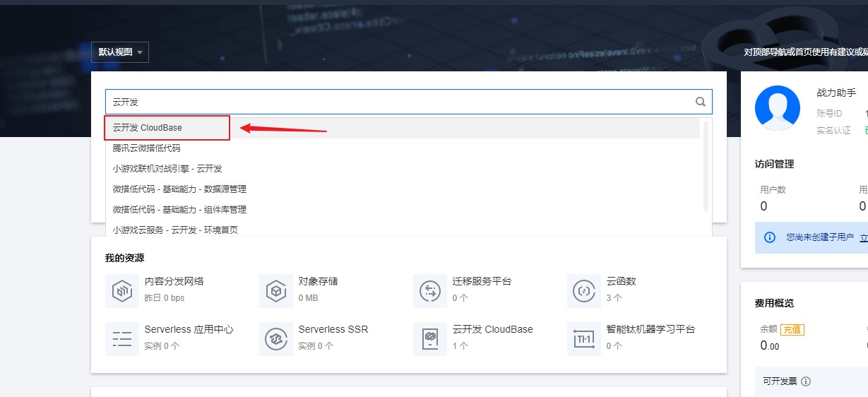Click 可开发票 help info icon
Screen dimensions: 868x397
(x=806, y=381)
